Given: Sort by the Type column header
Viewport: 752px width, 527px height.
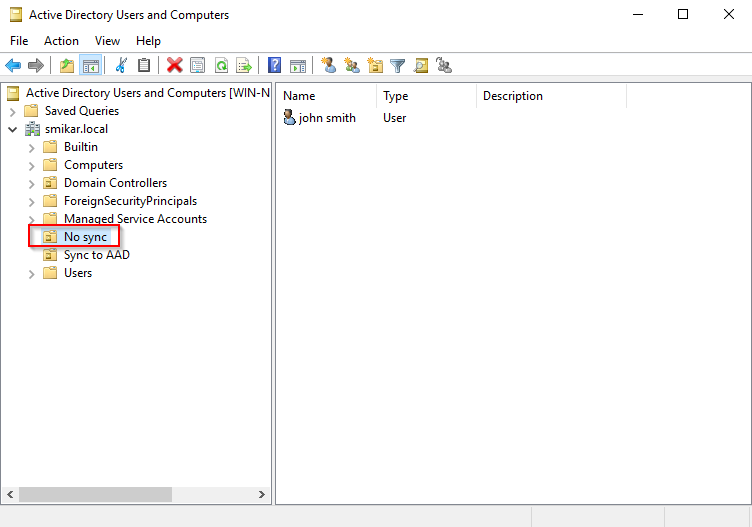Looking at the screenshot, I should click(426, 96).
